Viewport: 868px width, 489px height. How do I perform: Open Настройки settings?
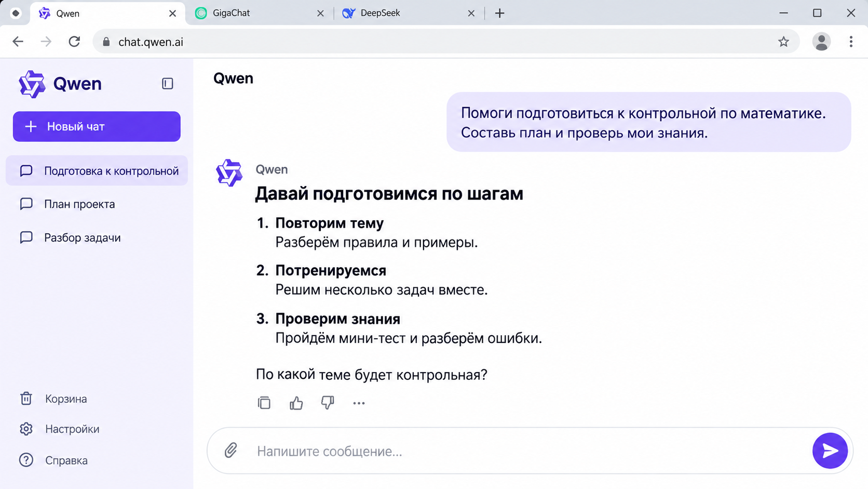coord(59,429)
